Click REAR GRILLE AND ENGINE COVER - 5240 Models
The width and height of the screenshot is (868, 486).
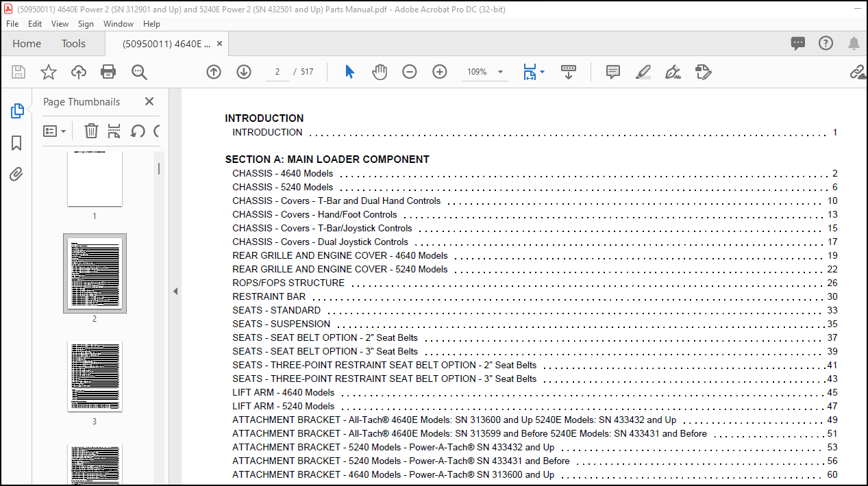tap(340, 269)
